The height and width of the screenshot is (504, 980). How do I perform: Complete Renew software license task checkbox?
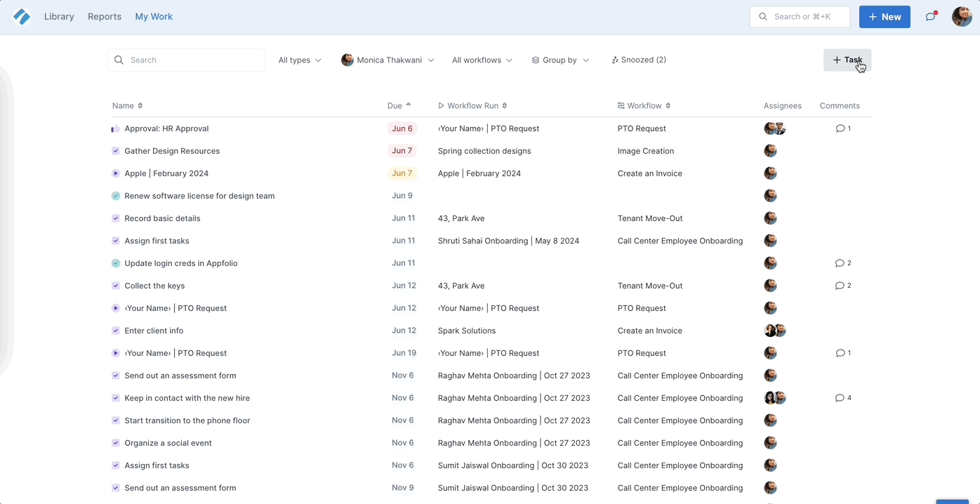click(x=116, y=196)
